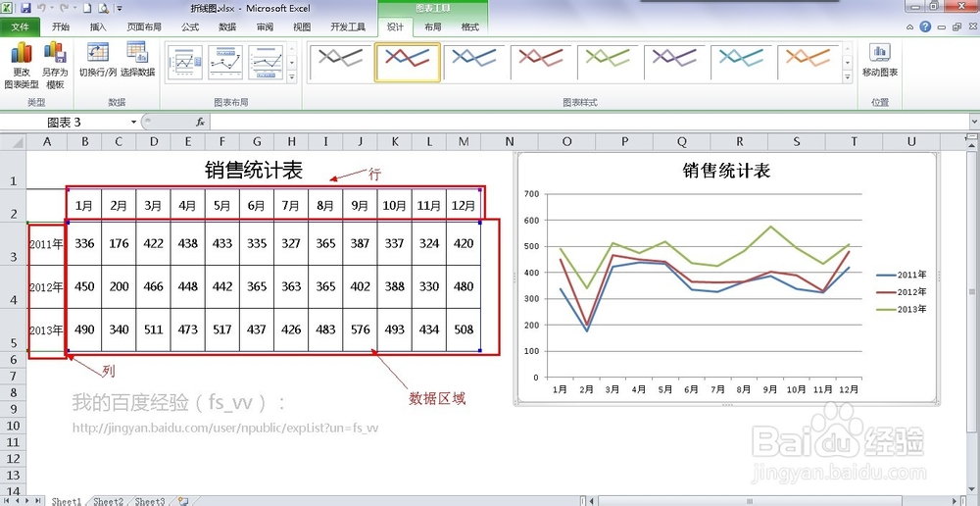Choose the second chart layout thumbnail
Screen dimensions: 980x506
(225, 63)
